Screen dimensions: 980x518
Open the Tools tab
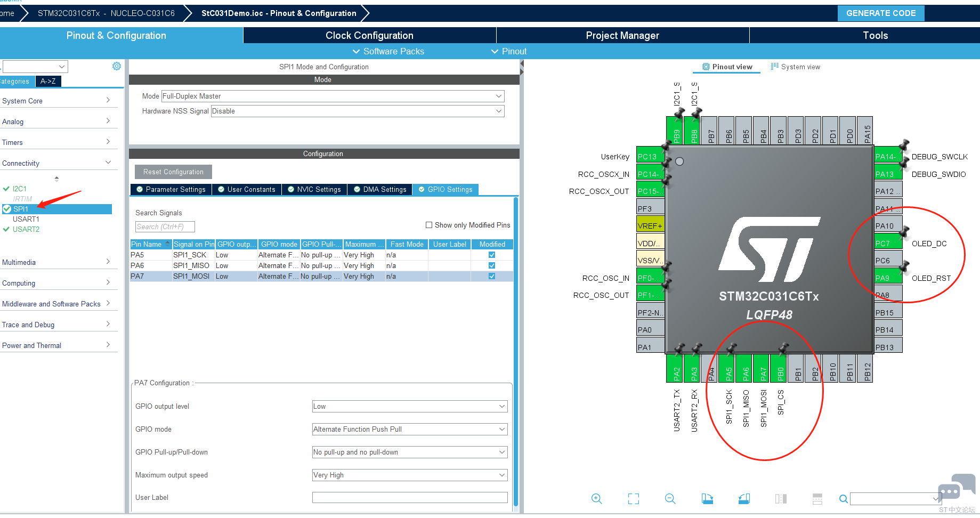coord(875,35)
